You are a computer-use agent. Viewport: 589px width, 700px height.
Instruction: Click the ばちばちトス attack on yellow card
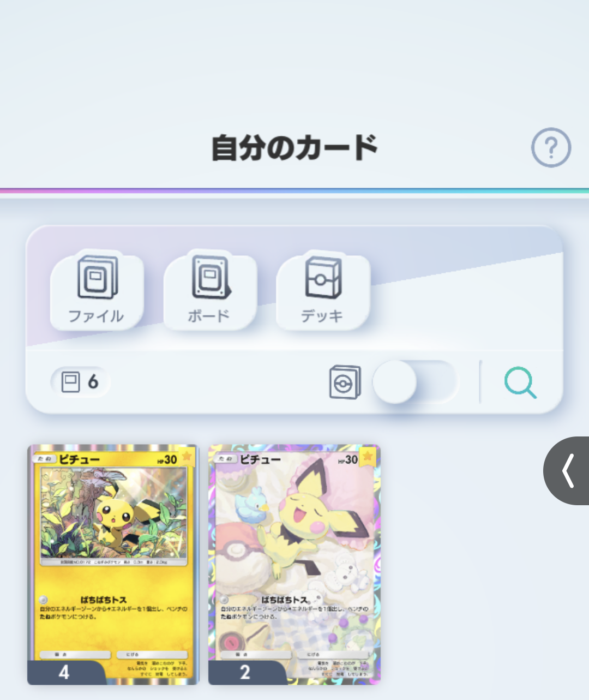click(104, 600)
